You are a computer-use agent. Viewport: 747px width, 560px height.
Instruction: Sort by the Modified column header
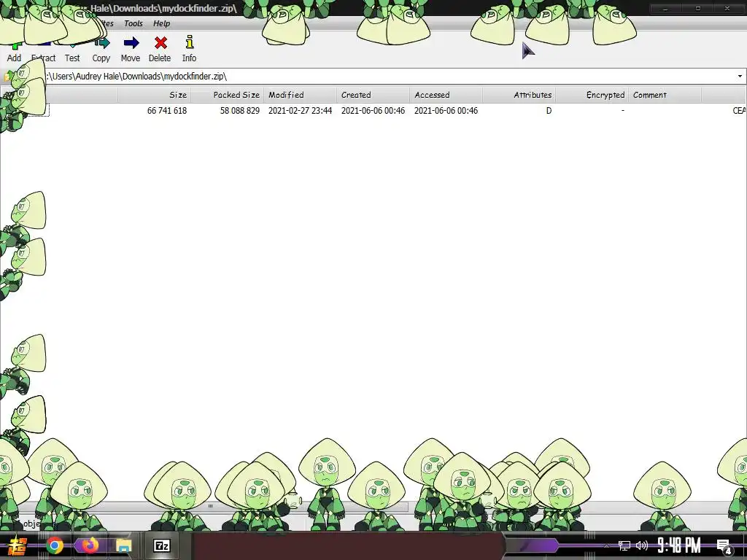pos(300,95)
